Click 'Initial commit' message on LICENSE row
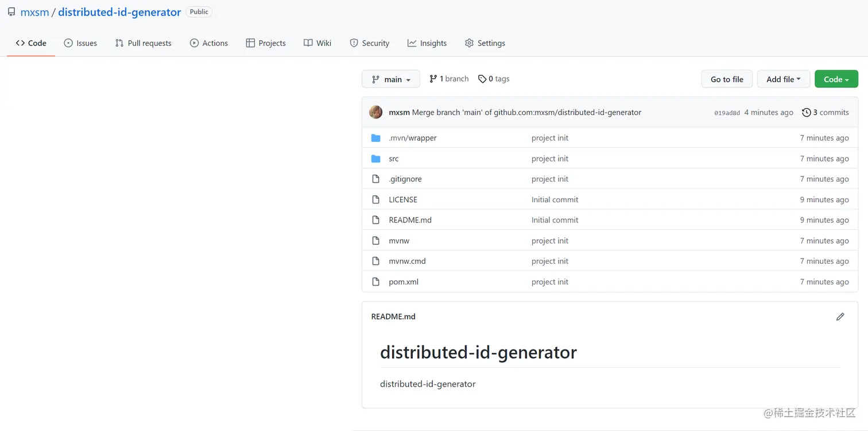The width and height of the screenshot is (868, 431). point(555,199)
